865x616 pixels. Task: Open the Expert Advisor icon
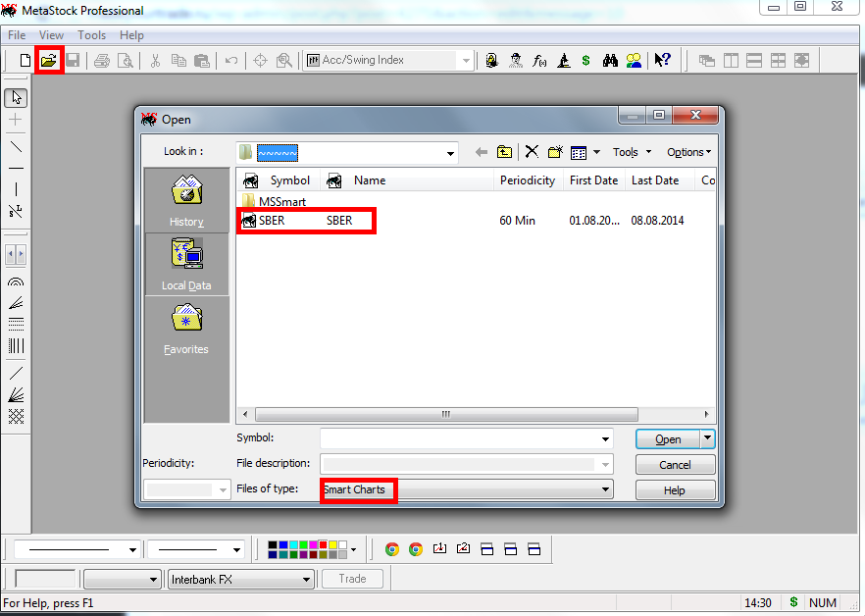pyautogui.click(x=492, y=60)
